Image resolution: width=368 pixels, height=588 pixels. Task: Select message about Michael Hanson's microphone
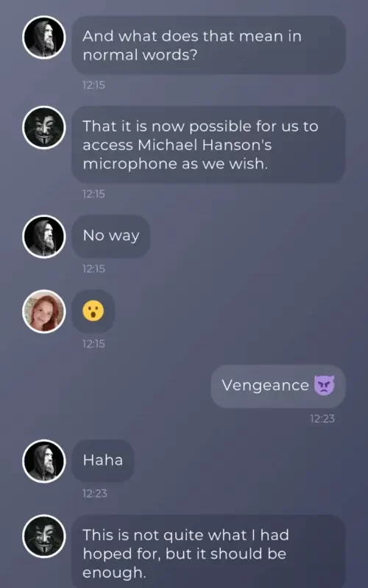tap(209, 145)
